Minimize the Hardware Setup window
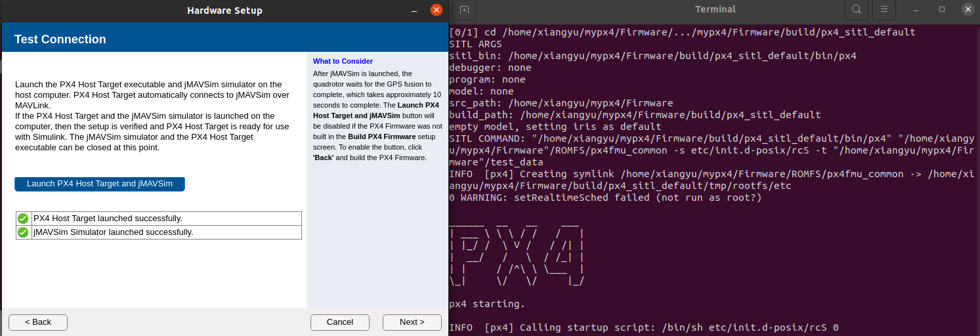The height and width of the screenshot is (336, 980). pos(414,10)
